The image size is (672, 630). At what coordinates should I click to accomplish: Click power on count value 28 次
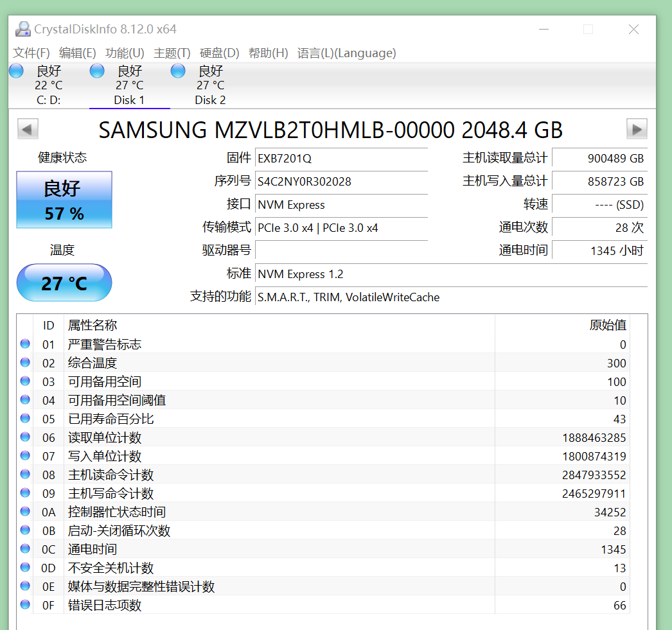point(599,227)
